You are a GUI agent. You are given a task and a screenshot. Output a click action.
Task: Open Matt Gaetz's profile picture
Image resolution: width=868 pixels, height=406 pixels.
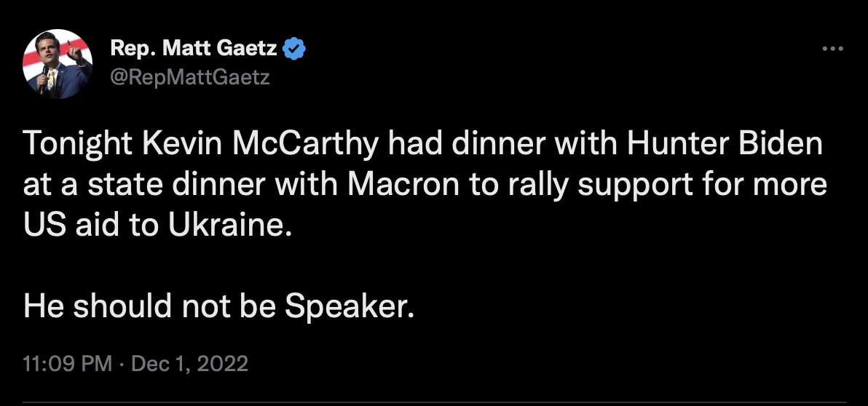pyautogui.click(x=58, y=64)
